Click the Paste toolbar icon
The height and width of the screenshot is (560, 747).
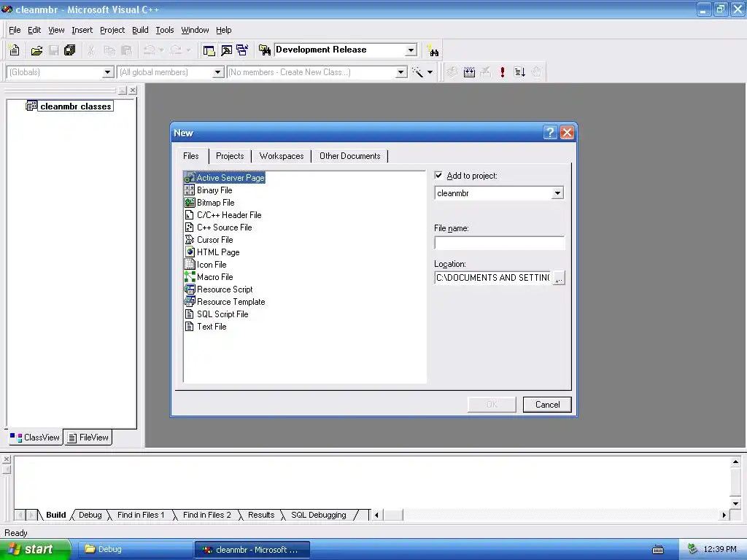pyautogui.click(x=126, y=50)
